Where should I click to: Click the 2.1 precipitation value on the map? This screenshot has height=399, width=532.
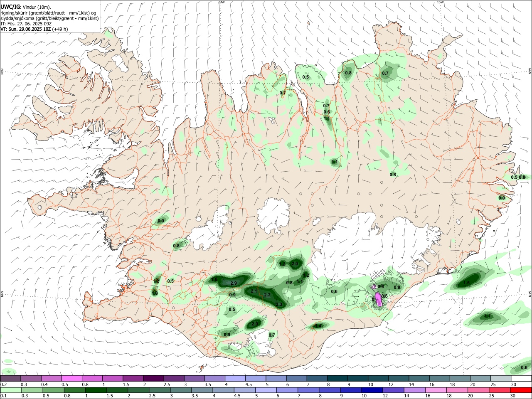click(254, 291)
